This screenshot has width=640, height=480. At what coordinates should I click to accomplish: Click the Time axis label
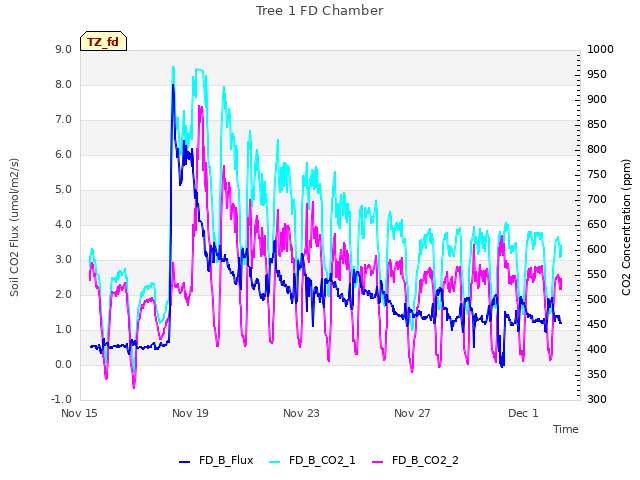tap(566, 429)
